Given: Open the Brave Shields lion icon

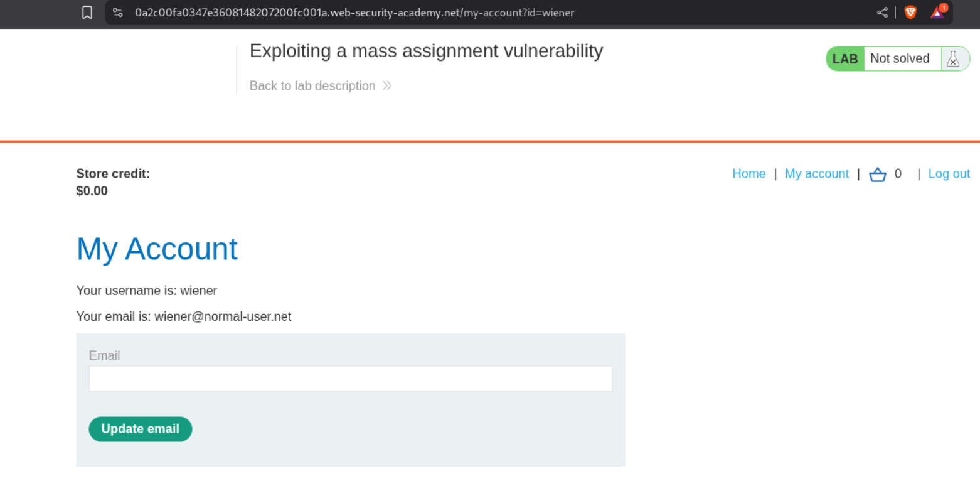Looking at the screenshot, I should tap(910, 13).
